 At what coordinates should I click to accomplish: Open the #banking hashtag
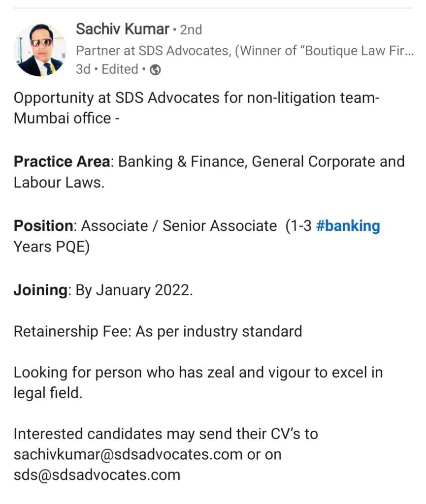tap(348, 226)
